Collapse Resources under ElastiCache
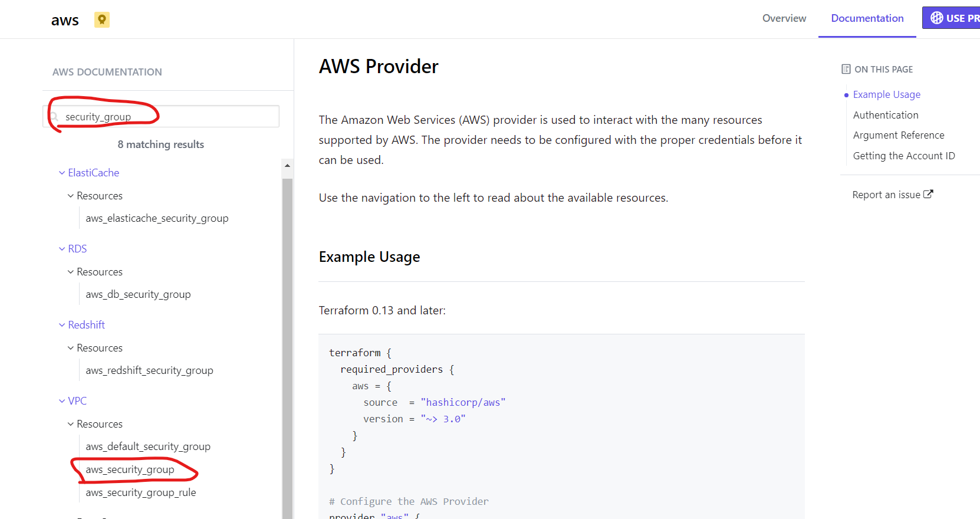 71,196
